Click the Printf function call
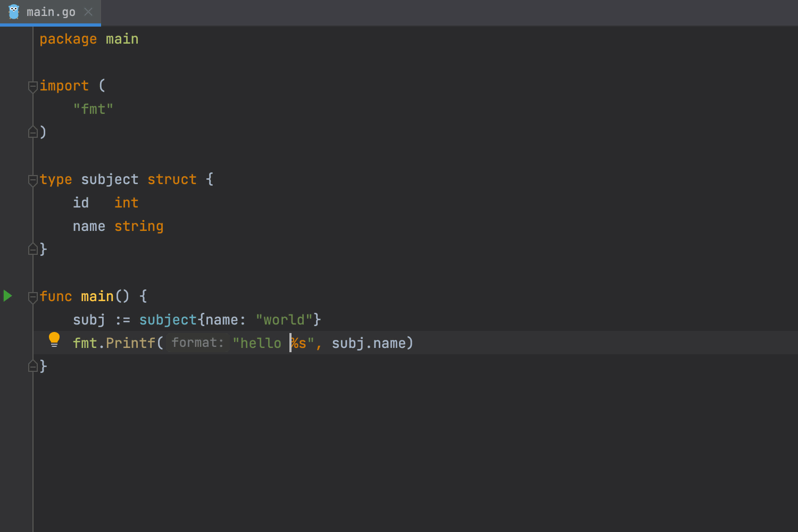This screenshot has width=798, height=532. pyautogui.click(x=130, y=343)
